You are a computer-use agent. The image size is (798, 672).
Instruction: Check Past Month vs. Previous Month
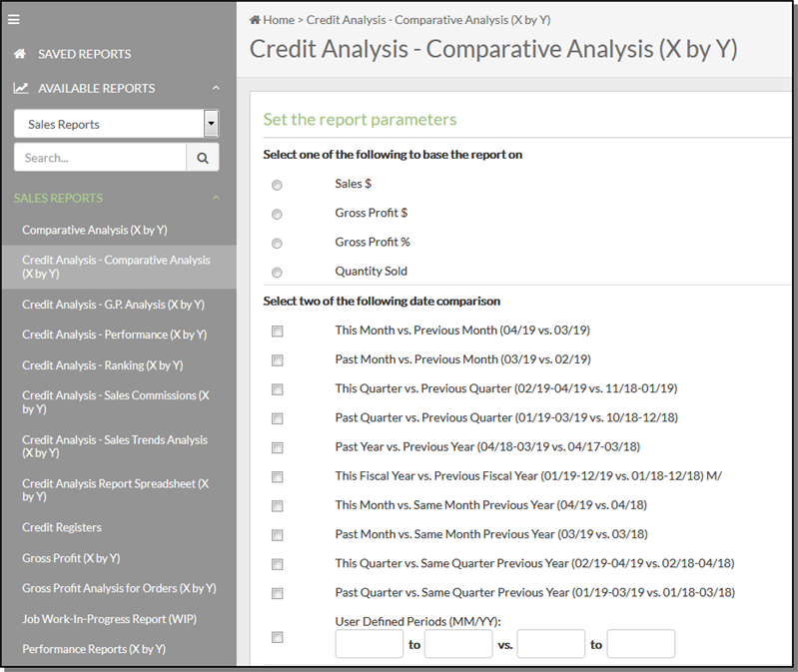tap(278, 360)
